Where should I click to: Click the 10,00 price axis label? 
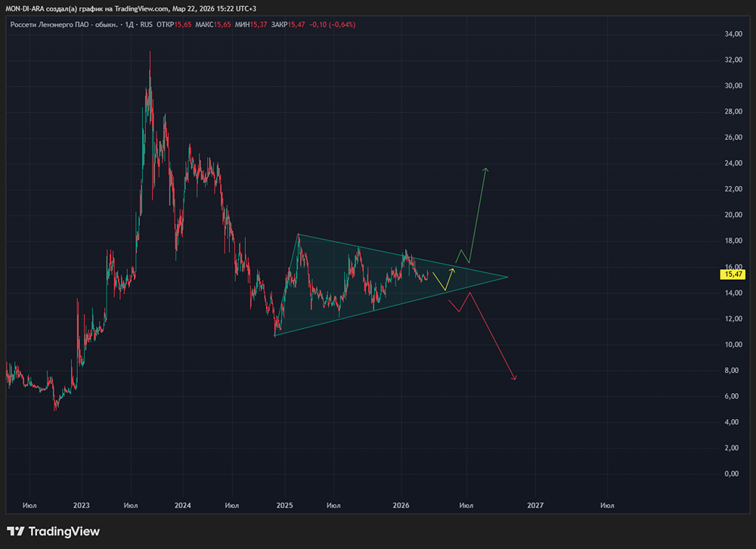733,345
